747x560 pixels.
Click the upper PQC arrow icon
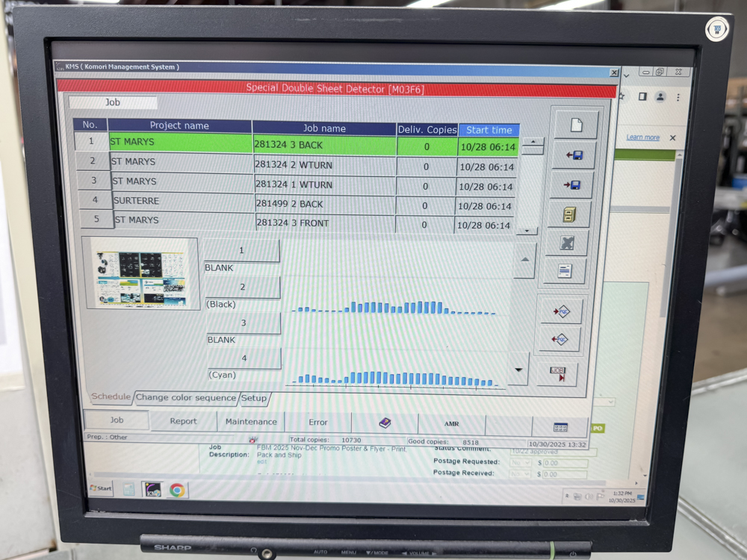pos(561,311)
